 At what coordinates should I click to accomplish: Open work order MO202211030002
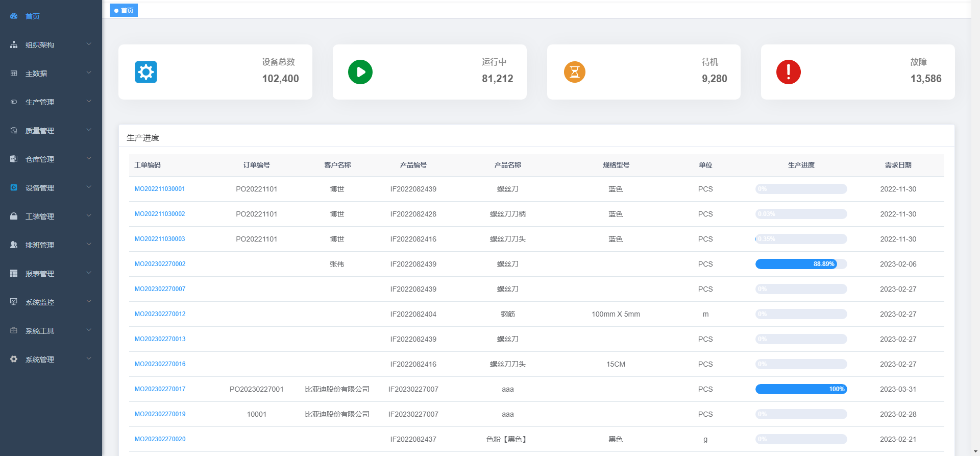pos(160,214)
